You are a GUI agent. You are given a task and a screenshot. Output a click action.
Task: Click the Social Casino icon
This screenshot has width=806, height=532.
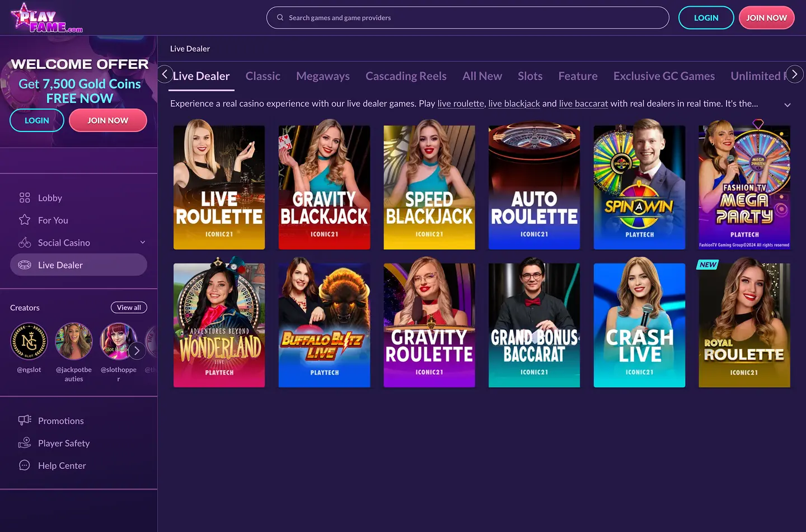pos(25,242)
